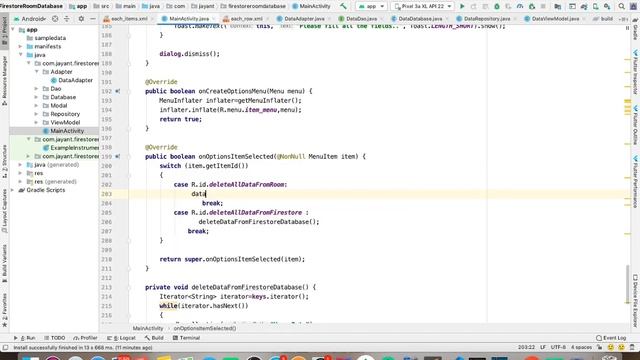Expand the Gradle Scripts node
Viewport: 640px width, 360px height.
[x=13, y=190]
